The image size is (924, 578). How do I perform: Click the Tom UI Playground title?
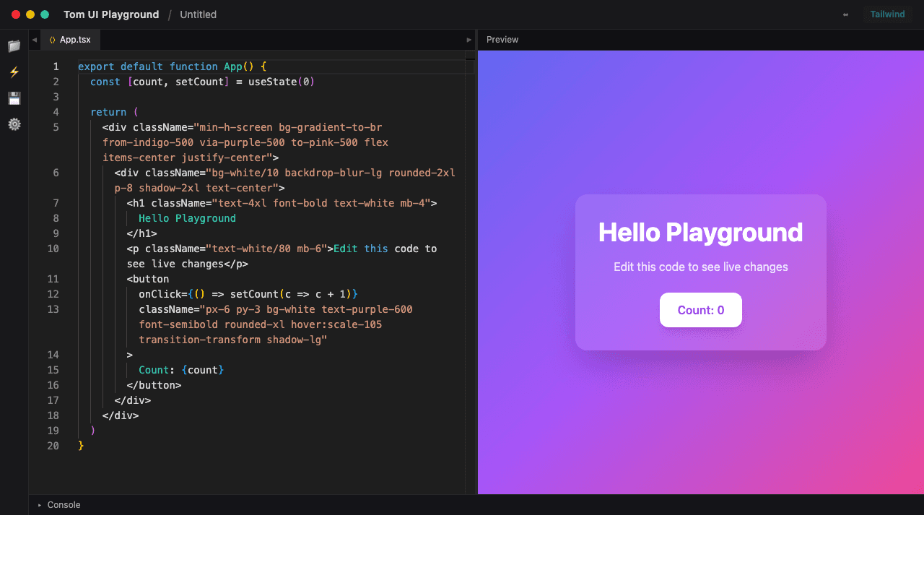[111, 14]
